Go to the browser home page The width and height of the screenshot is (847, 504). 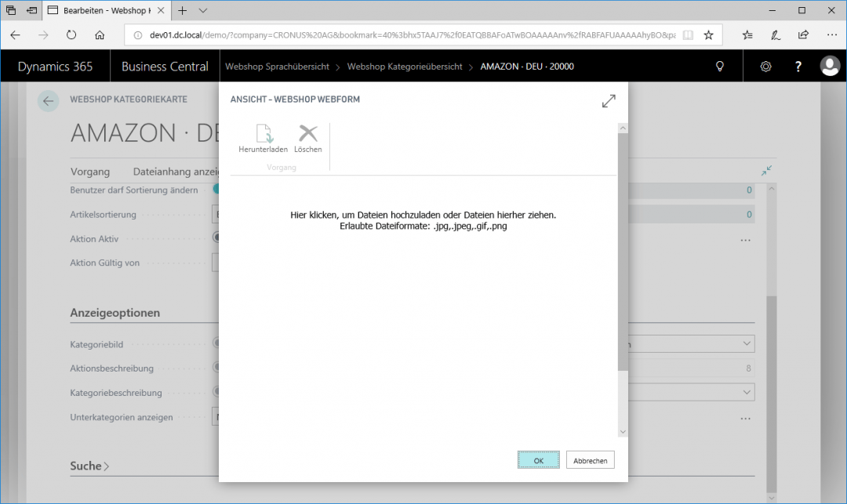[100, 35]
